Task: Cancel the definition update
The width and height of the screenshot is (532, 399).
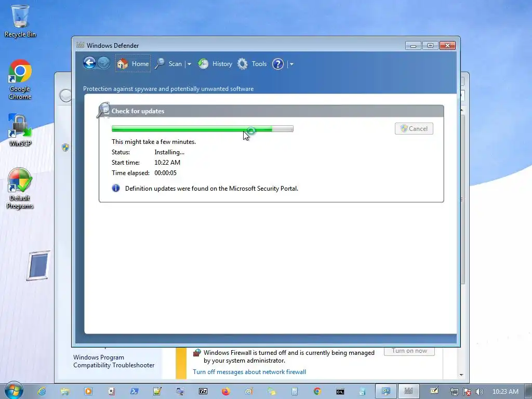Action: pos(414,129)
